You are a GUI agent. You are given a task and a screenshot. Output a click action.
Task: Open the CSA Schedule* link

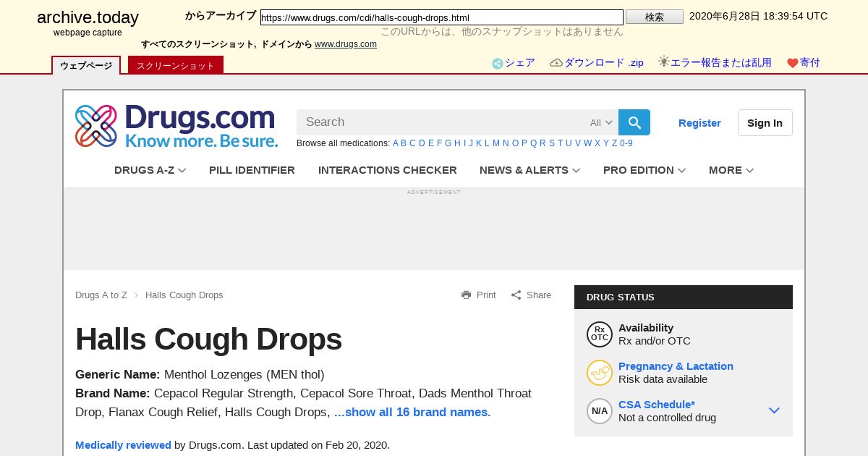pyautogui.click(x=657, y=405)
